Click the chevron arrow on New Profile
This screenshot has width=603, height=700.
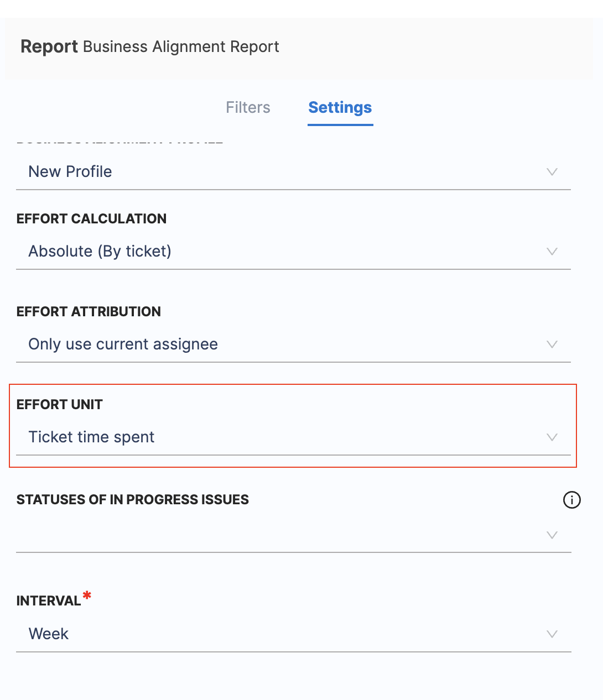click(552, 172)
